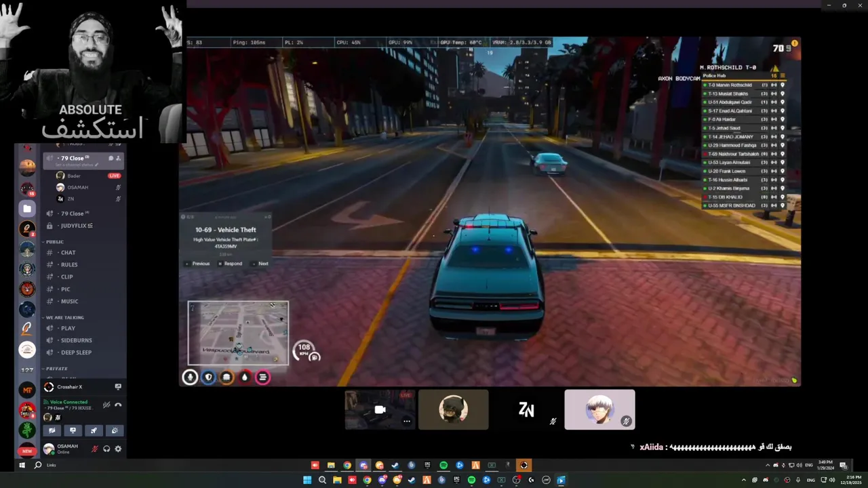This screenshot has height=488, width=868.
Task: Select the live stream preview tile
Action: point(380,409)
